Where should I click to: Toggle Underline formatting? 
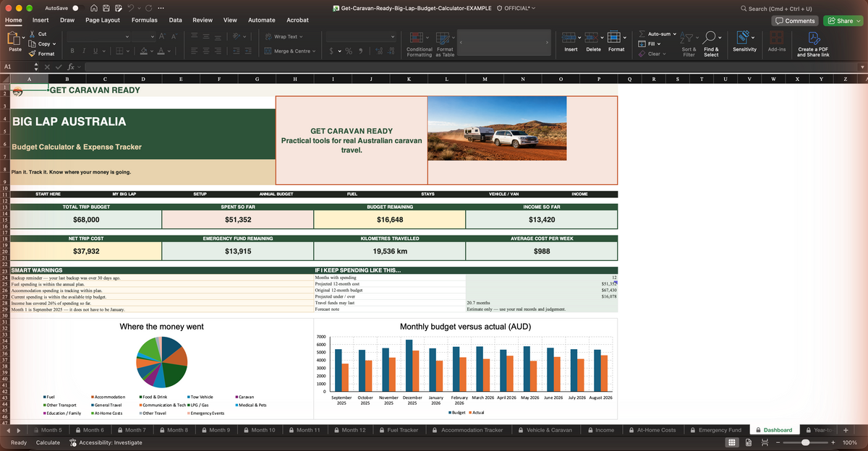point(94,51)
